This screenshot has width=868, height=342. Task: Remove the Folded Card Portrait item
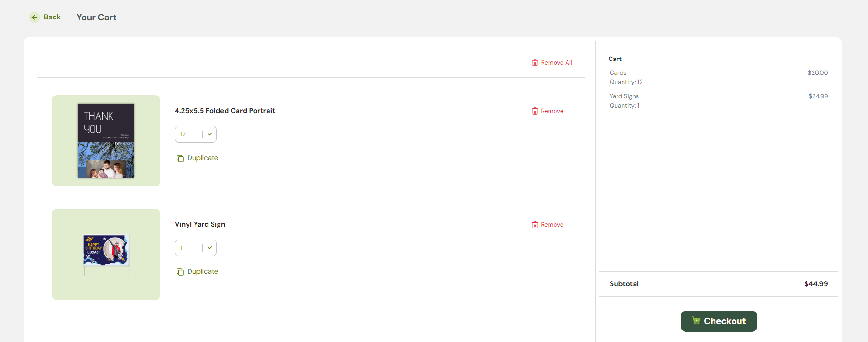coord(548,111)
